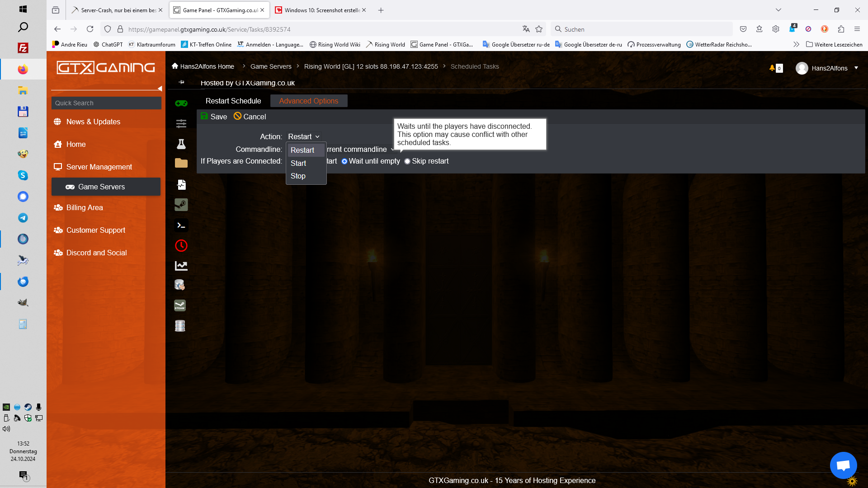
Task: Open the web console terminal icon
Action: pyautogui.click(x=181, y=225)
